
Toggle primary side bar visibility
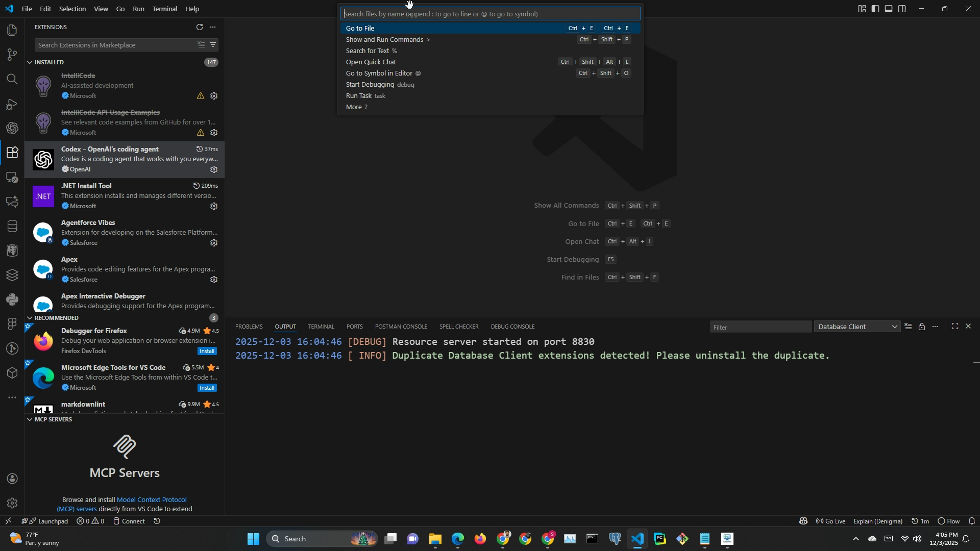[875, 9]
